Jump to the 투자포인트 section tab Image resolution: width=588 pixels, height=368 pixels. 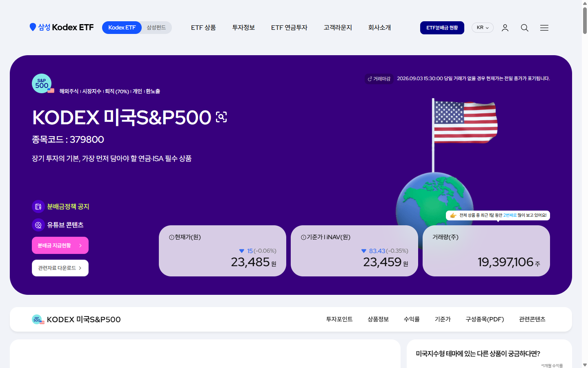pyautogui.click(x=339, y=319)
